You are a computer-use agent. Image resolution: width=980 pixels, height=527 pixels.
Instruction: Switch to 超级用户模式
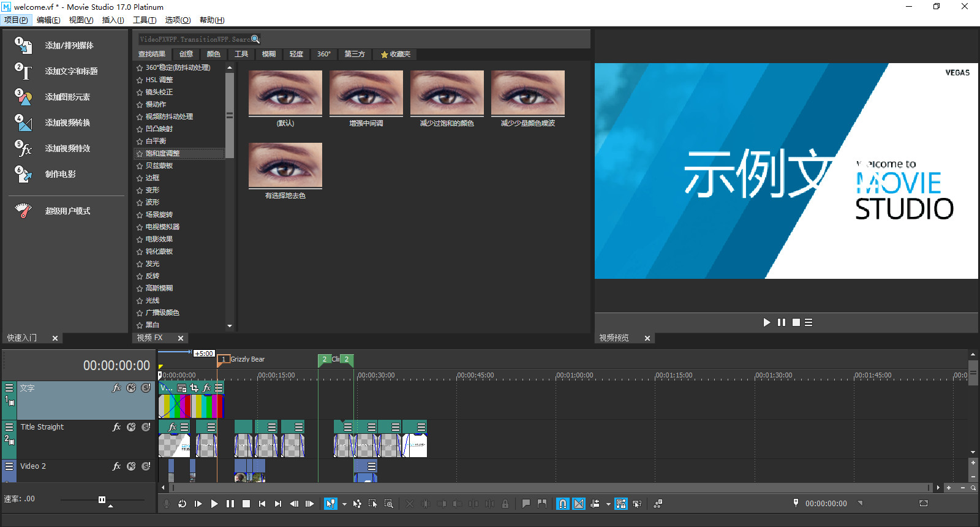point(52,211)
